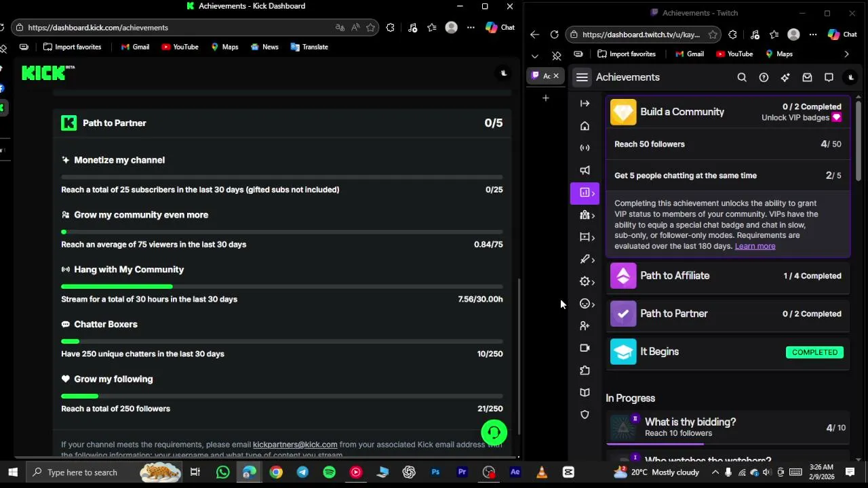This screenshot has height=488, width=868.
Task: Open the Twitch dashboard Home icon
Action: (585, 126)
